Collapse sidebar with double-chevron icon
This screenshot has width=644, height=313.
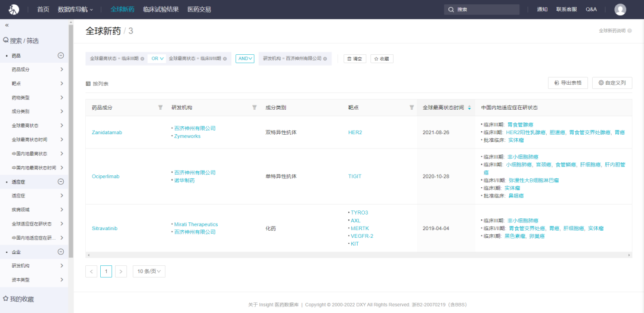point(7,25)
